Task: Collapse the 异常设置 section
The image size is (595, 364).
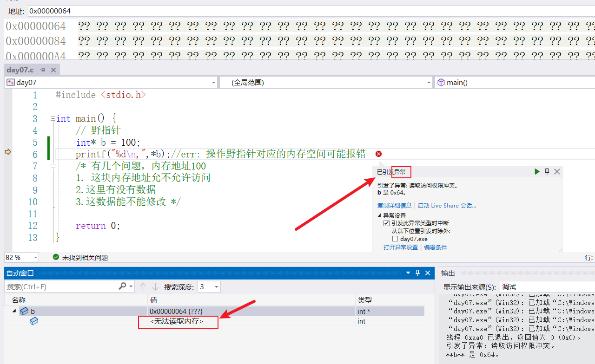Action: [x=379, y=215]
